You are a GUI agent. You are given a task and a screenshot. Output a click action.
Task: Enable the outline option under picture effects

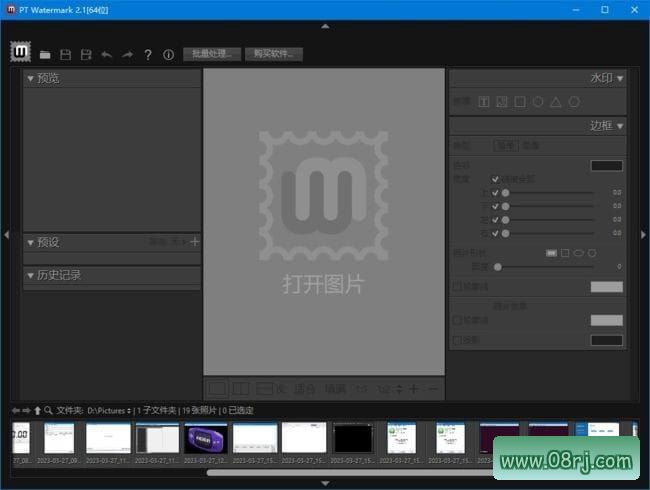(457, 320)
